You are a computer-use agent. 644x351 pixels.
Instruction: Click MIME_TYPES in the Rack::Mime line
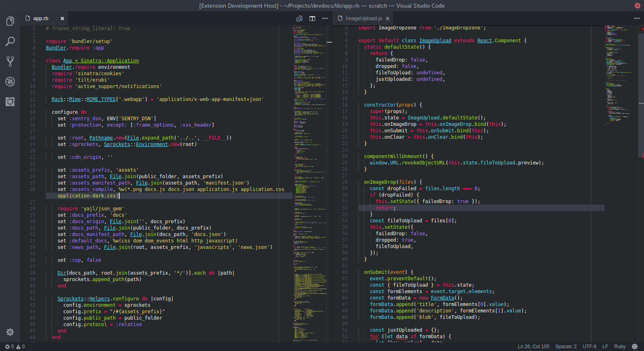coord(101,99)
